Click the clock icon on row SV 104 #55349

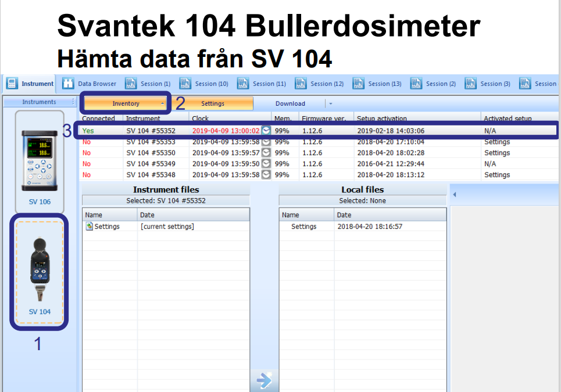pyautogui.click(x=266, y=163)
